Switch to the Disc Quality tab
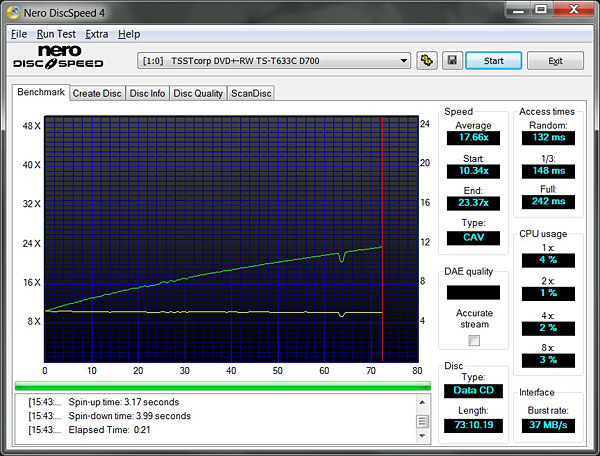The width and height of the screenshot is (600, 456). click(x=198, y=94)
